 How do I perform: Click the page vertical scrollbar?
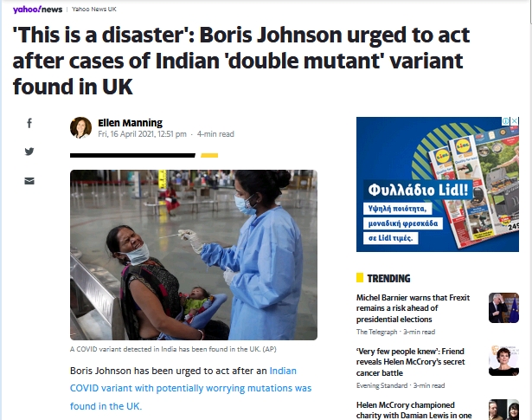point(529,210)
